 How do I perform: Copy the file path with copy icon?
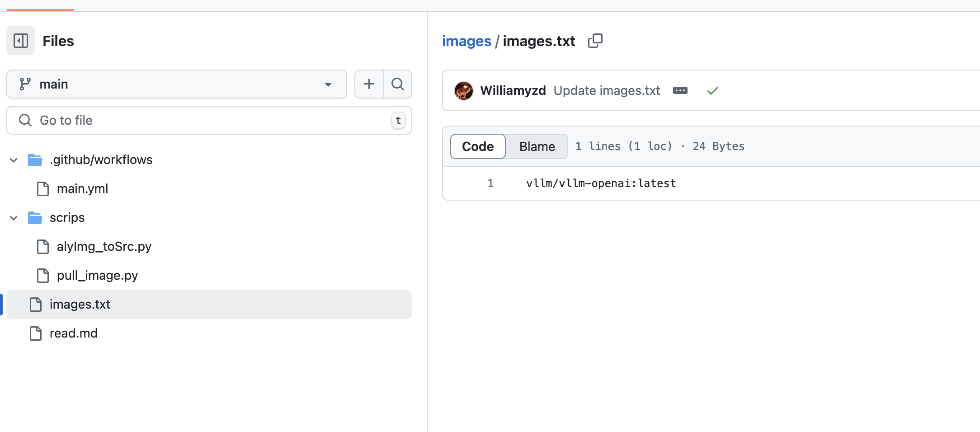click(x=595, y=41)
